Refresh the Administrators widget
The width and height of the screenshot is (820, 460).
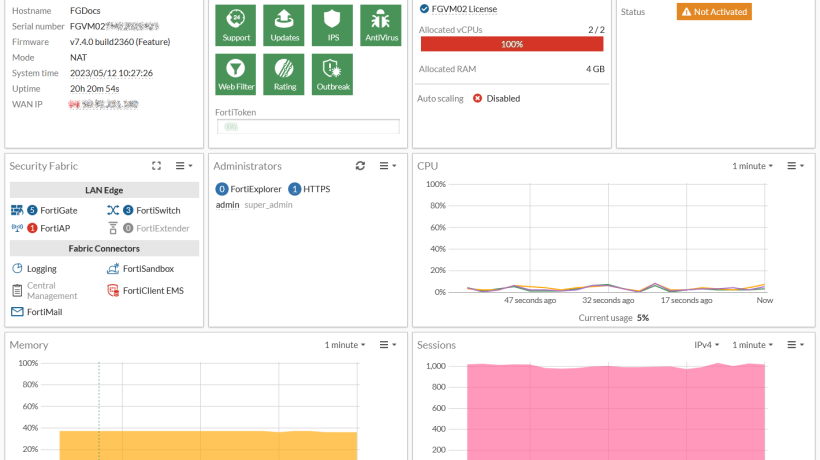click(360, 166)
